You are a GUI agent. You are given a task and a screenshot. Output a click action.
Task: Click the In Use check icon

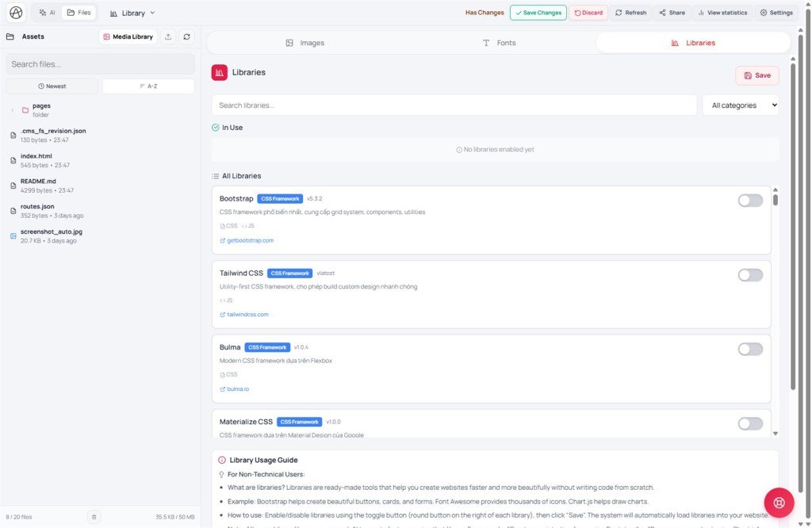point(216,128)
